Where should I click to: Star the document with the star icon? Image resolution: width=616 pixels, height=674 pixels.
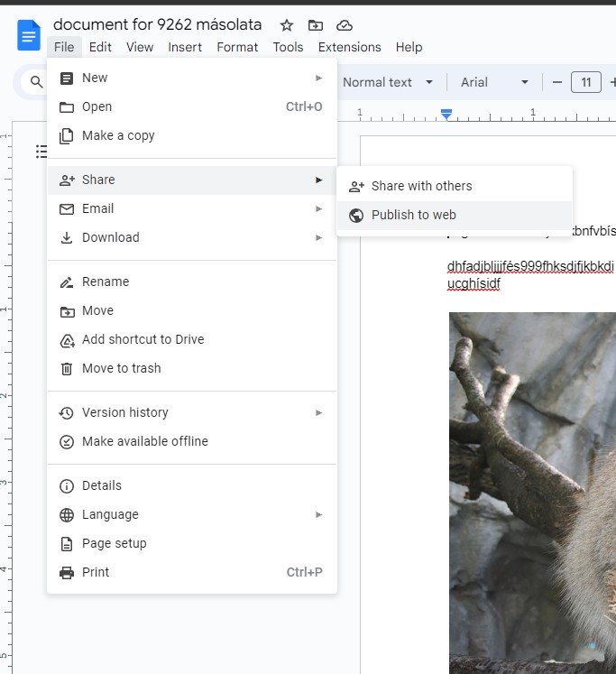287,26
